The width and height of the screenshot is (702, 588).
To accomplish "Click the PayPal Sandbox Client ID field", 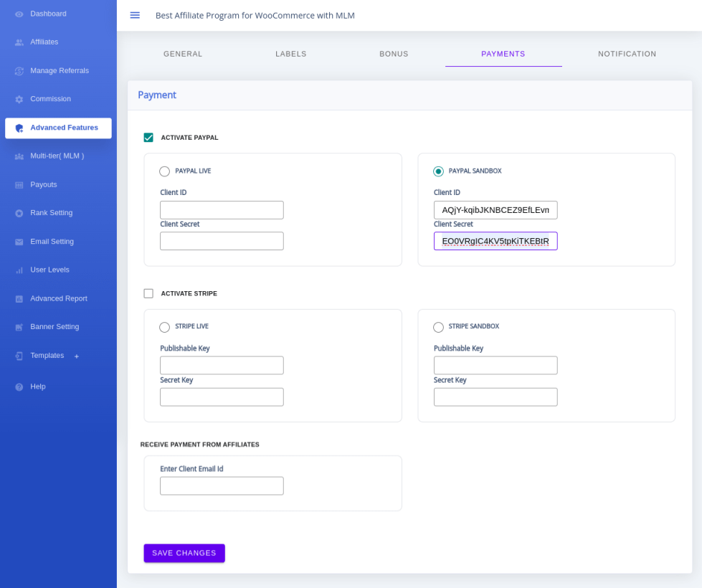I will [495, 210].
